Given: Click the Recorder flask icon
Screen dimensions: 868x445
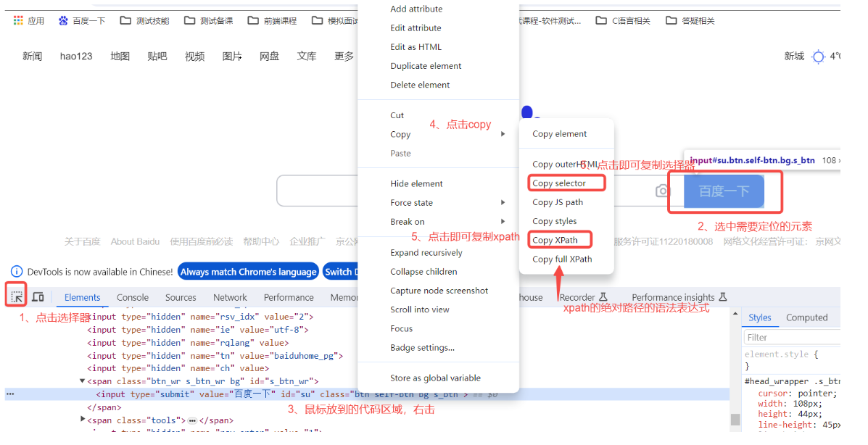Looking at the screenshot, I should (603, 297).
